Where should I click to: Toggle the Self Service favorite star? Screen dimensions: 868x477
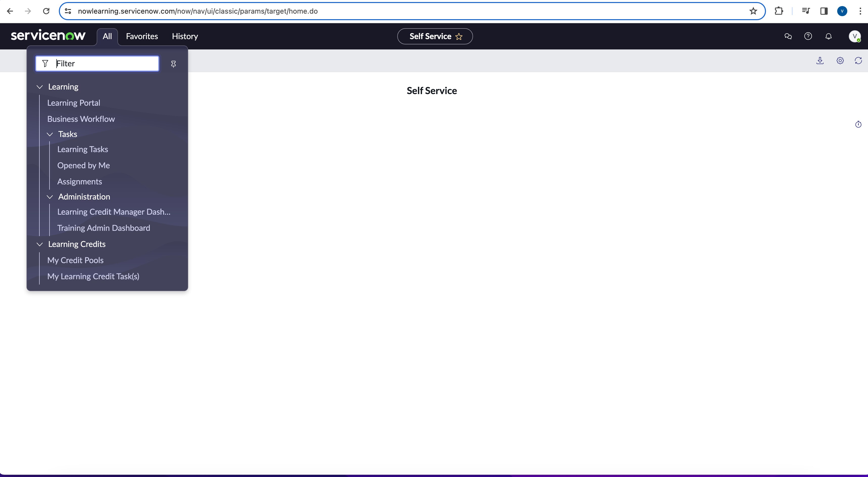(x=459, y=36)
